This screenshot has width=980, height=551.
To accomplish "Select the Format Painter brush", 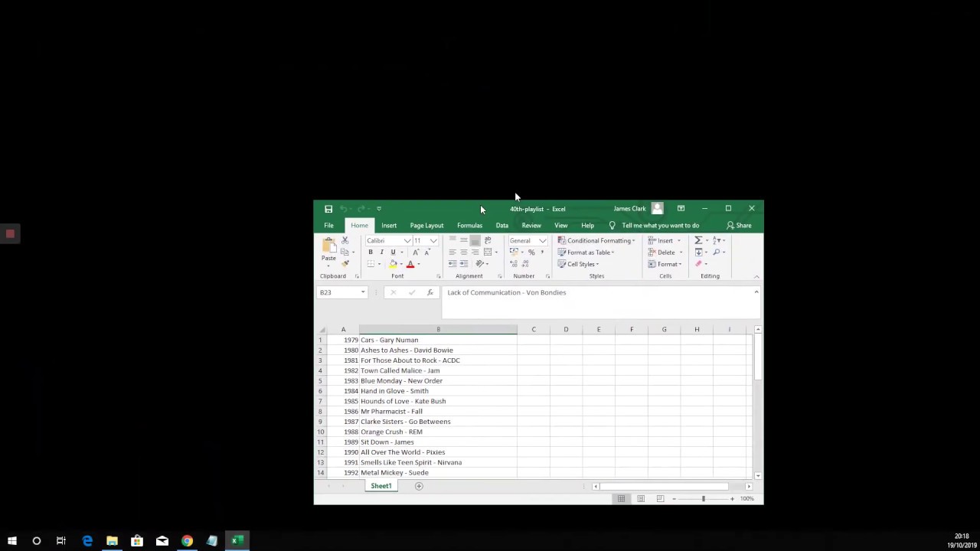I will (x=345, y=263).
